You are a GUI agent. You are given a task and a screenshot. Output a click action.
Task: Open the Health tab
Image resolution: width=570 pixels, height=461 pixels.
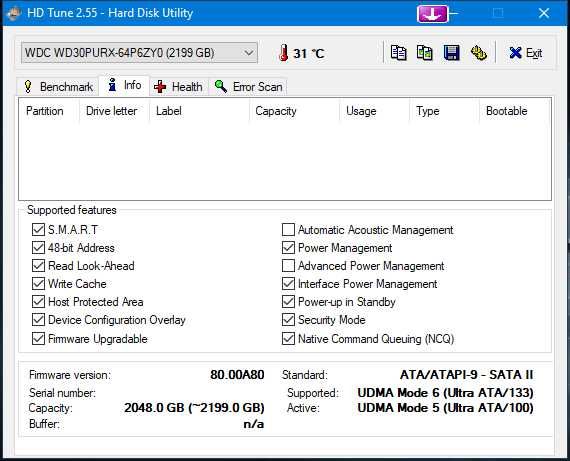click(178, 87)
